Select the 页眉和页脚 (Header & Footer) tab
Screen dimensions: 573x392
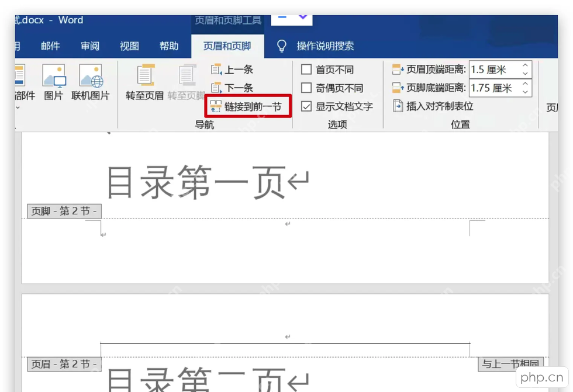(227, 46)
